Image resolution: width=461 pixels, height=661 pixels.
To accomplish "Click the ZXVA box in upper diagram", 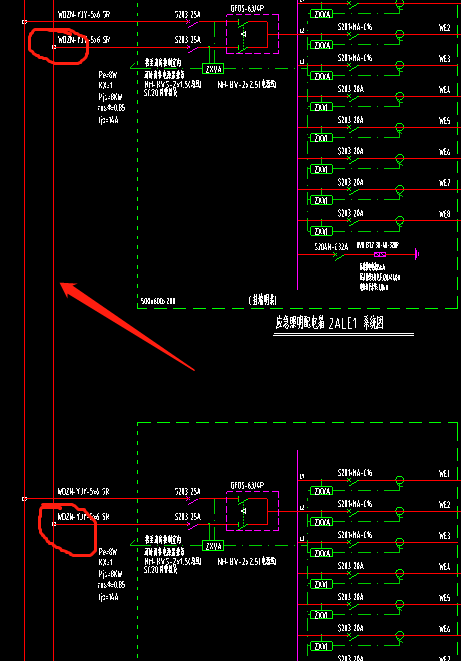I will (213, 69).
